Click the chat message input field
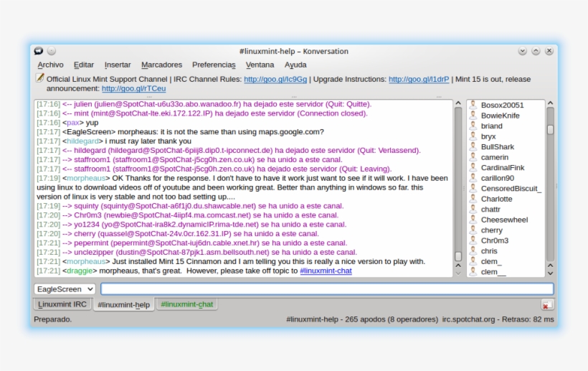The image size is (588, 371). (327, 289)
